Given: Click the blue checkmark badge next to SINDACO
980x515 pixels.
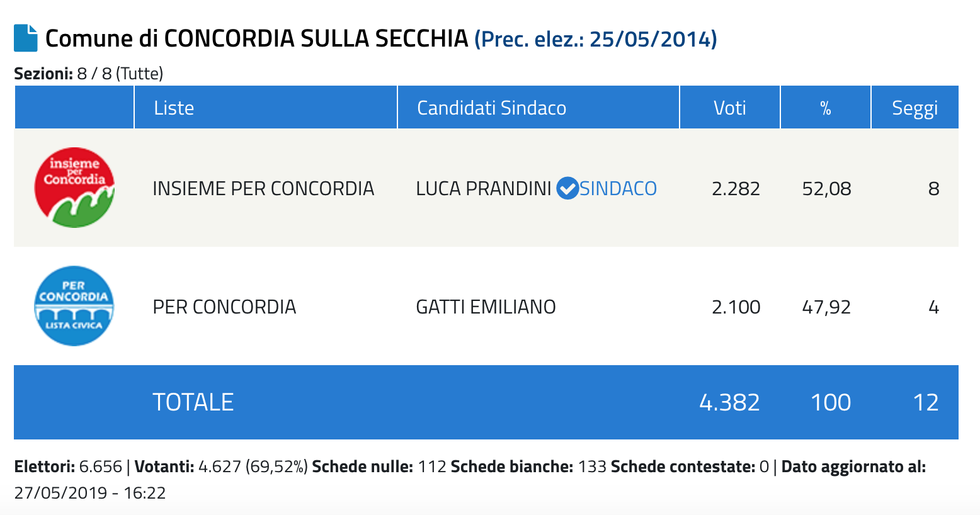Looking at the screenshot, I should click(567, 188).
